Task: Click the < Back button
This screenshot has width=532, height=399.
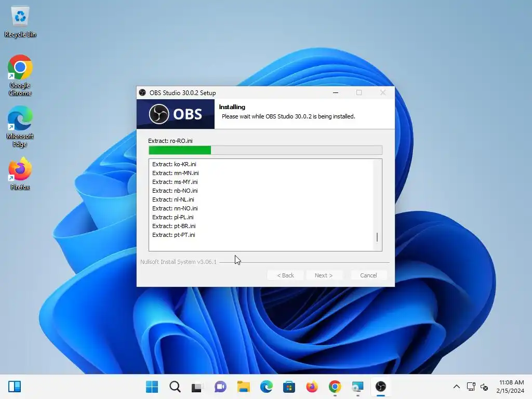Action: pyautogui.click(x=285, y=275)
